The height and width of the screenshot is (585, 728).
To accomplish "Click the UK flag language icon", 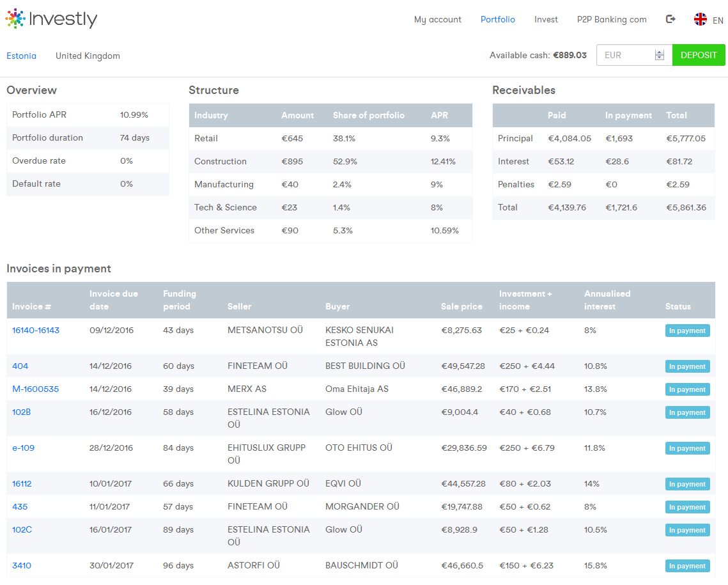I will coord(700,19).
